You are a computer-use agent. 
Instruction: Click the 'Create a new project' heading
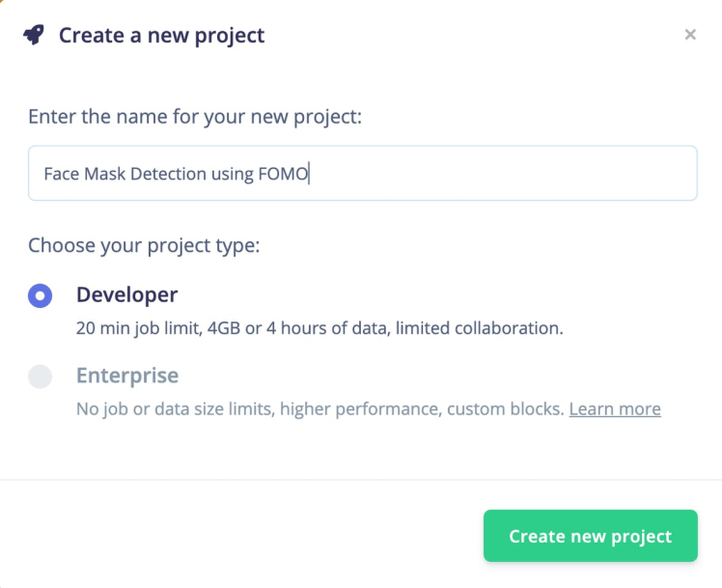pyautogui.click(x=161, y=36)
